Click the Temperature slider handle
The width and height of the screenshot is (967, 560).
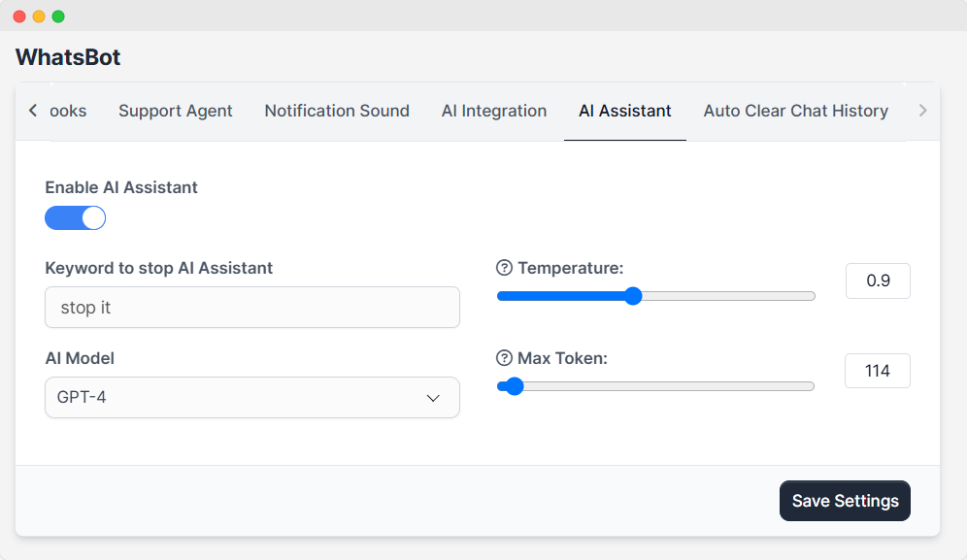[x=633, y=296]
